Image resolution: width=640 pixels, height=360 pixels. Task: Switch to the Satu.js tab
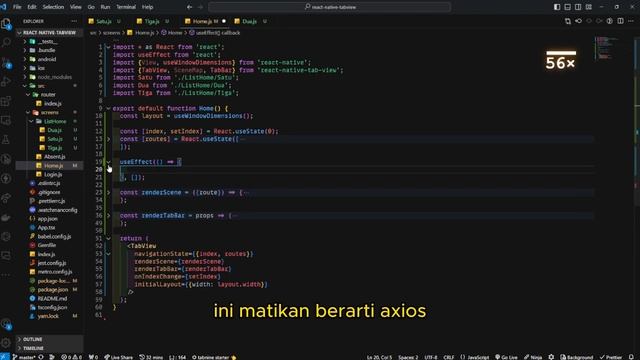click(104, 21)
